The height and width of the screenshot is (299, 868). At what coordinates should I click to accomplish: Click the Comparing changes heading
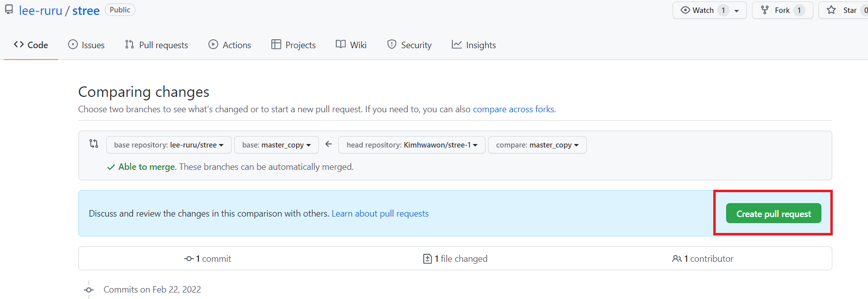(x=144, y=92)
